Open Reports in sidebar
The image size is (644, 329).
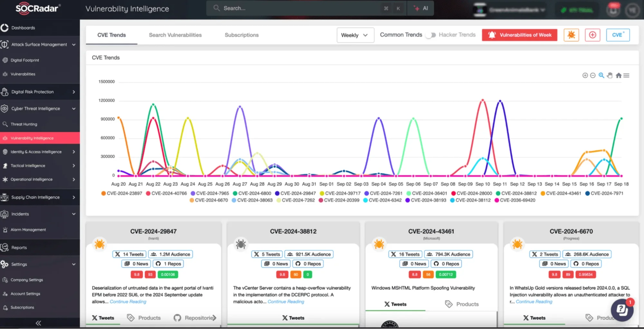tap(19, 248)
